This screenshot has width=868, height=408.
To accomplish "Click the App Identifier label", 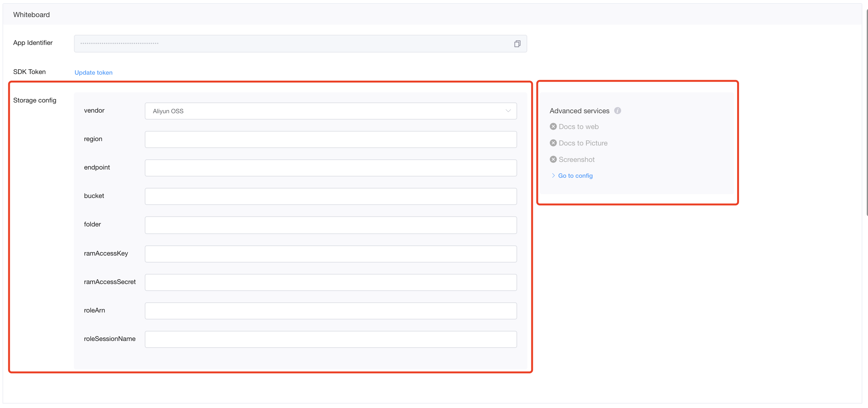I will 33,43.
